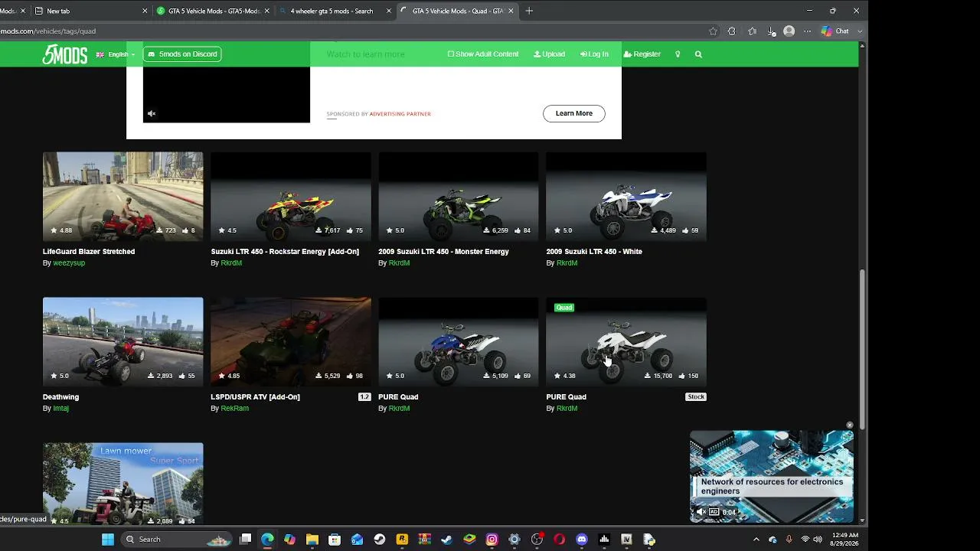The width and height of the screenshot is (980, 551).
Task: Open the site search magnifier icon
Action: pyautogui.click(x=698, y=54)
